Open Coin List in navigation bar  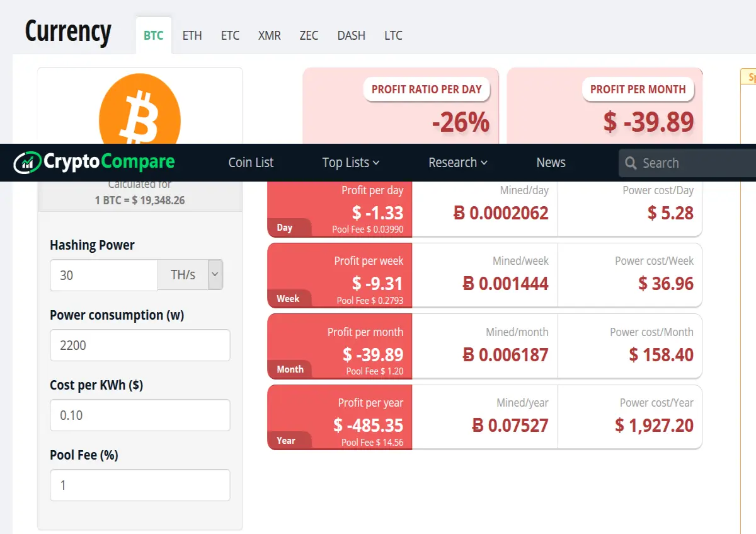(x=251, y=163)
